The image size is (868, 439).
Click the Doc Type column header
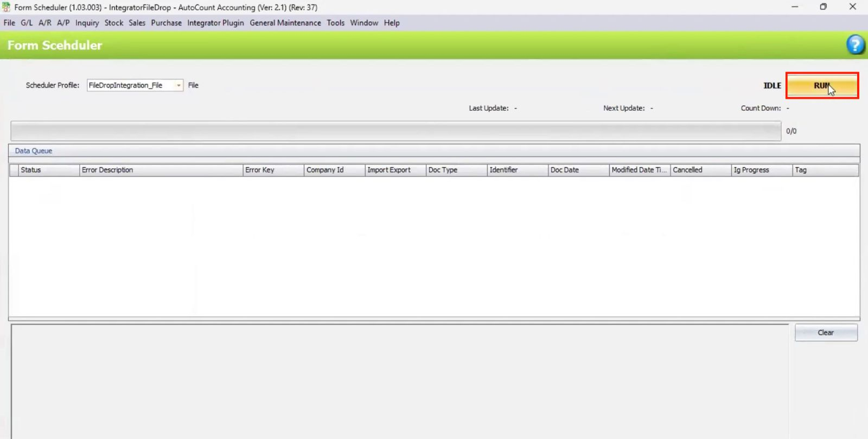pyautogui.click(x=456, y=170)
